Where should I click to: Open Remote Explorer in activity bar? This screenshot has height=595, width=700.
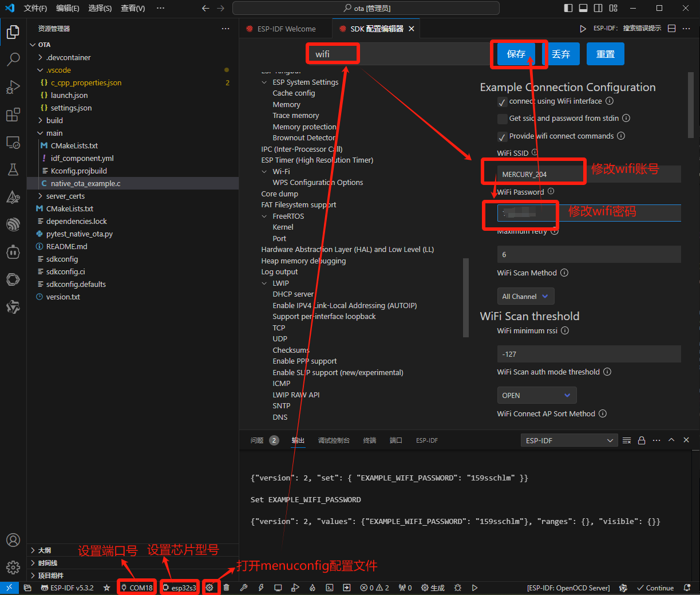[13, 142]
